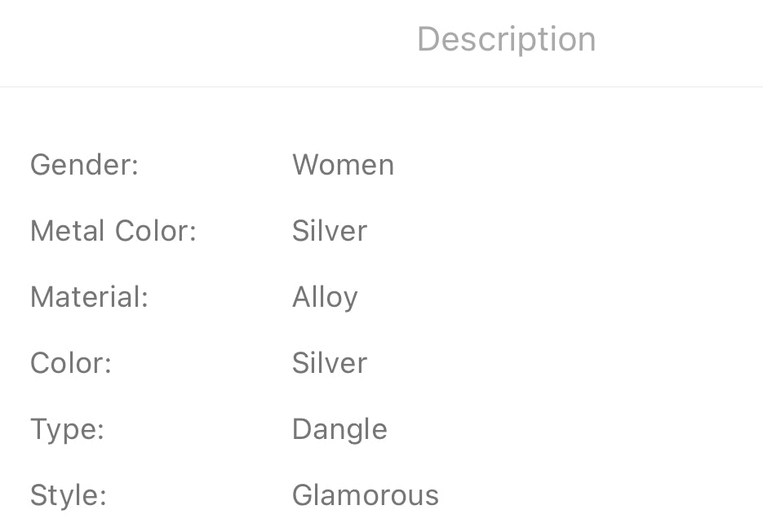Select Silver value next to Metal Color
763x532 pixels.
click(x=330, y=231)
